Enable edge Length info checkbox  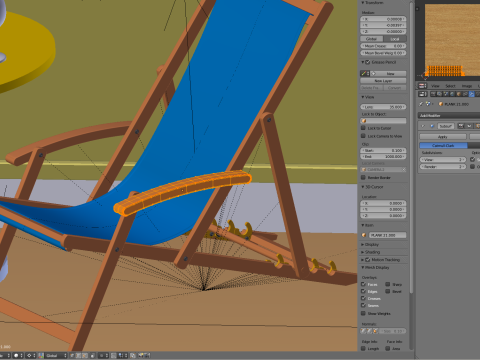(364, 349)
